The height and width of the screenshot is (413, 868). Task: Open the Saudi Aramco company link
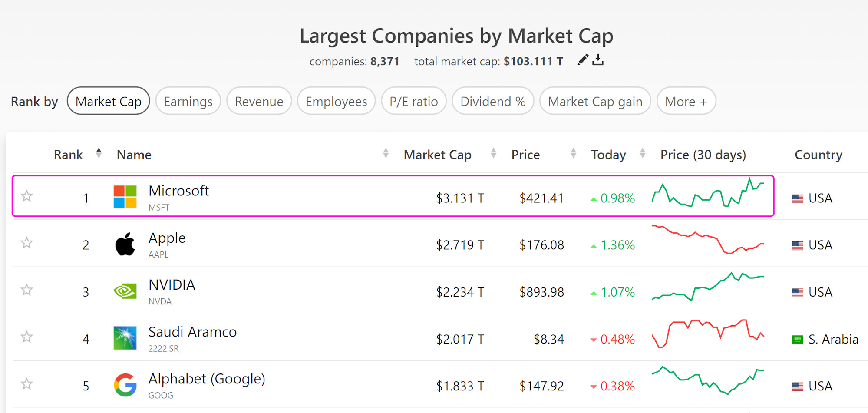192,332
